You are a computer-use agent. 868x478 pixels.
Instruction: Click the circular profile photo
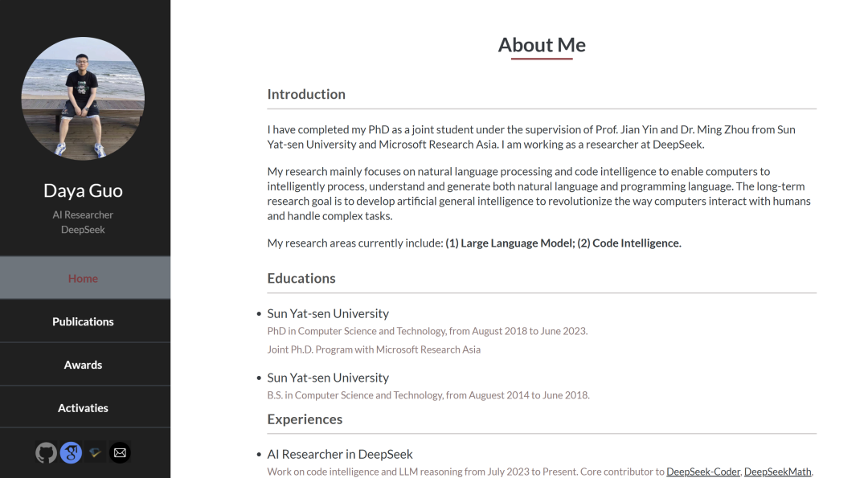click(x=83, y=98)
